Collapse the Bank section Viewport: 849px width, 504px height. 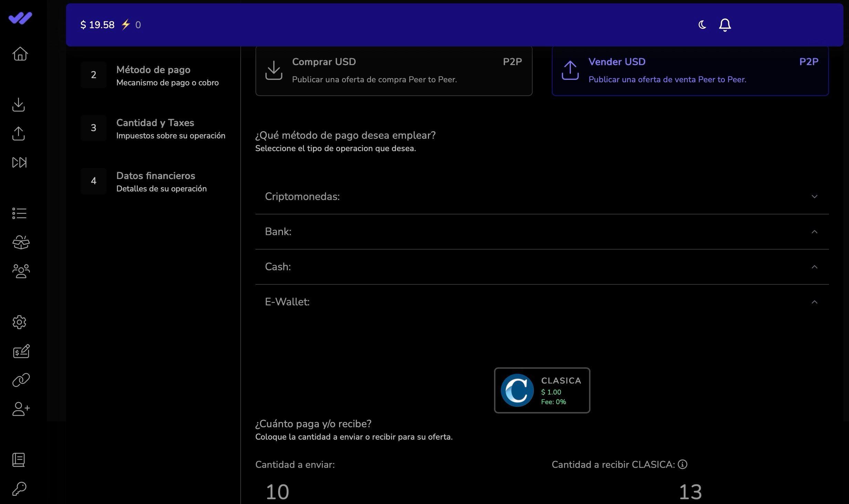[542, 232]
